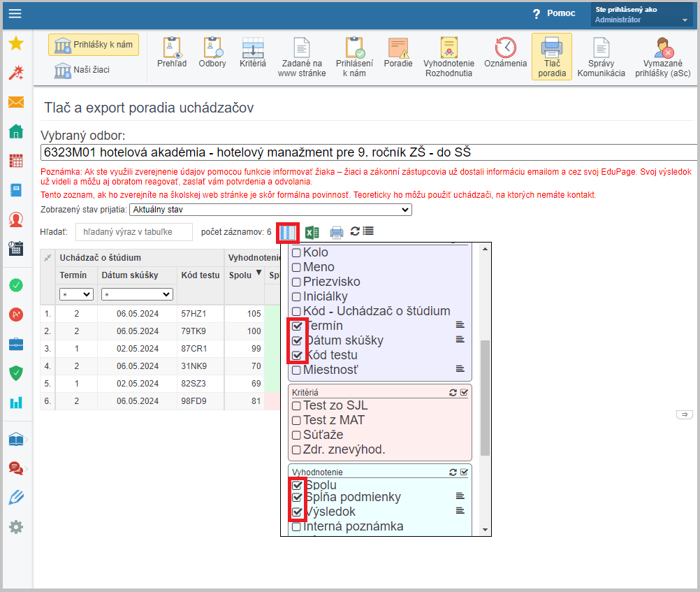Export the table to Excel
The width and height of the screenshot is (700, 592).
(x=312, y=232)
